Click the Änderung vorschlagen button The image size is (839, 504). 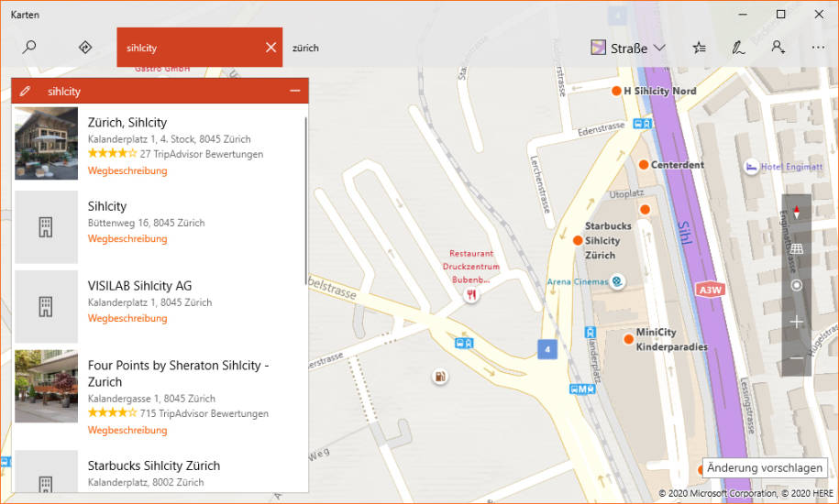pos(764,467)
